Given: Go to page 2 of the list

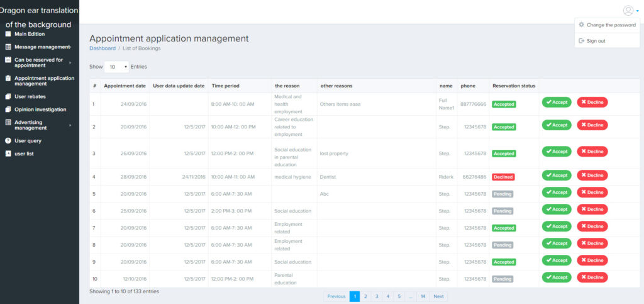Looking at the screenshot, I should pos(365,296).
